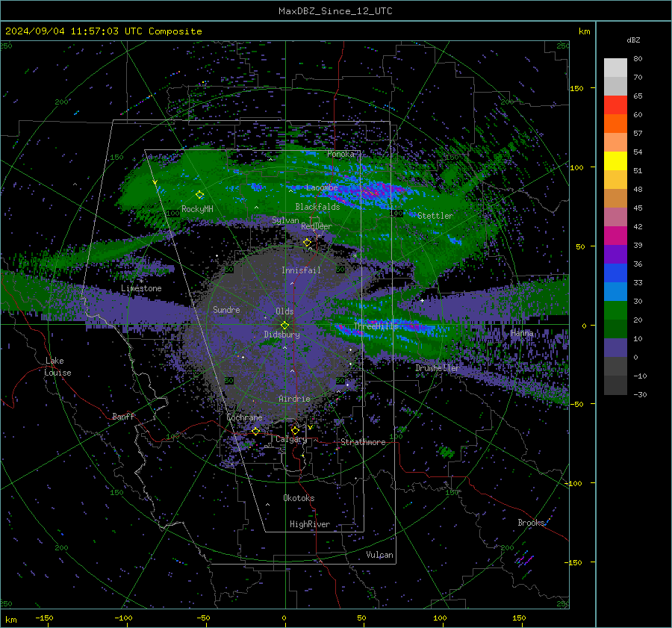Click the Okotoks town label
This screenshot has height=628, width=672.
299,498
